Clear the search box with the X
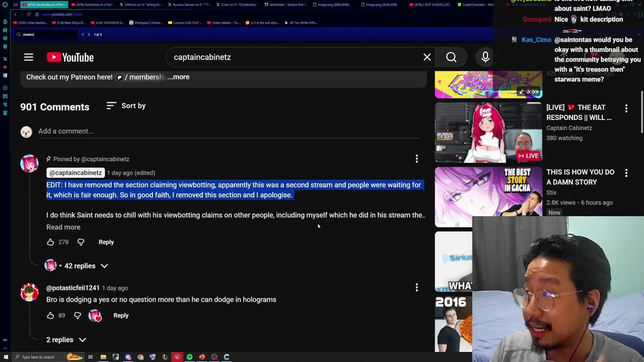This screenshot has width=644, height=362. (427, 57)
